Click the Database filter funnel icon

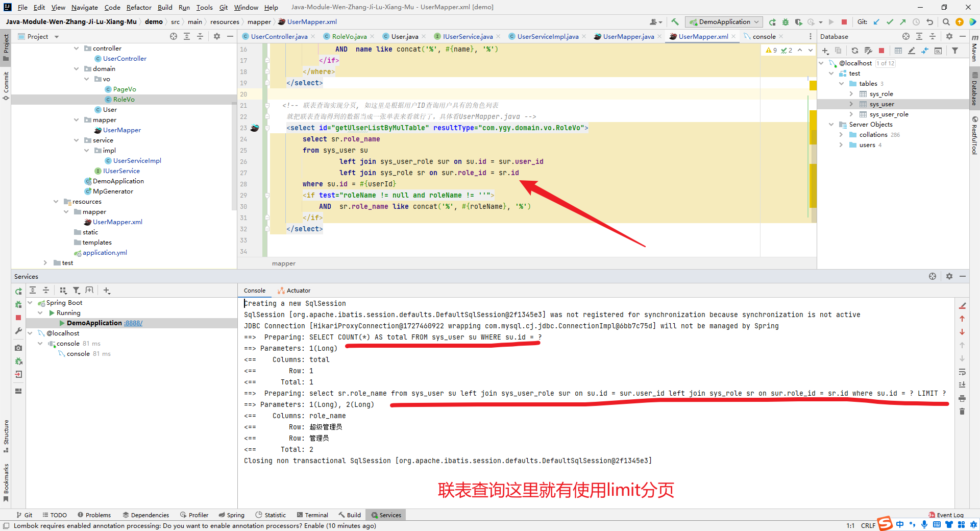click(x=955, y=51)
